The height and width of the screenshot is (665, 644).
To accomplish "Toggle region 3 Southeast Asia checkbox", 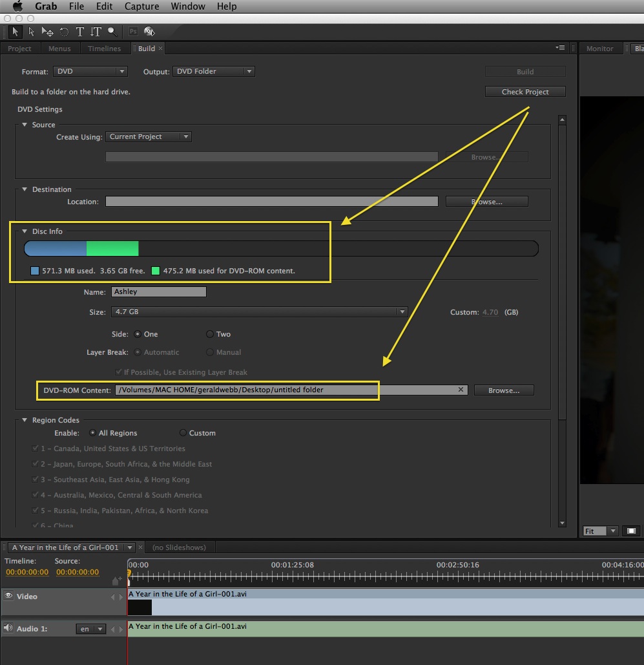I will 35,480.
